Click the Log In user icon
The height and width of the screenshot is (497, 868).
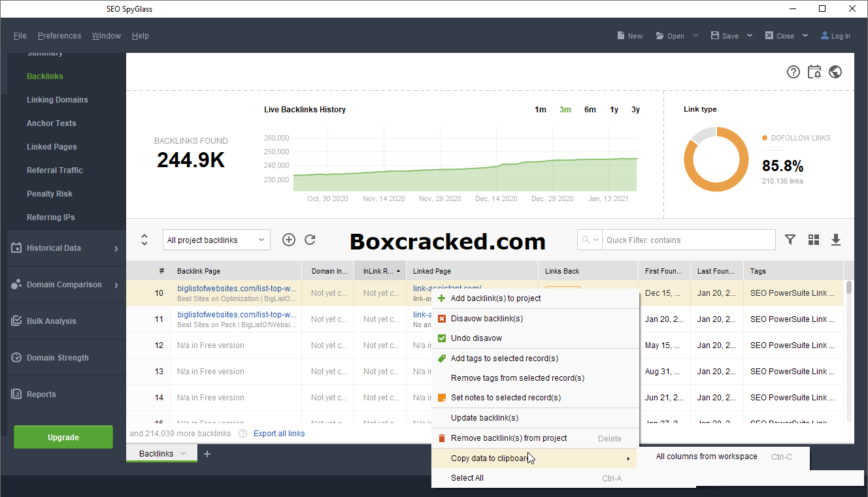[x=825, y=36]
